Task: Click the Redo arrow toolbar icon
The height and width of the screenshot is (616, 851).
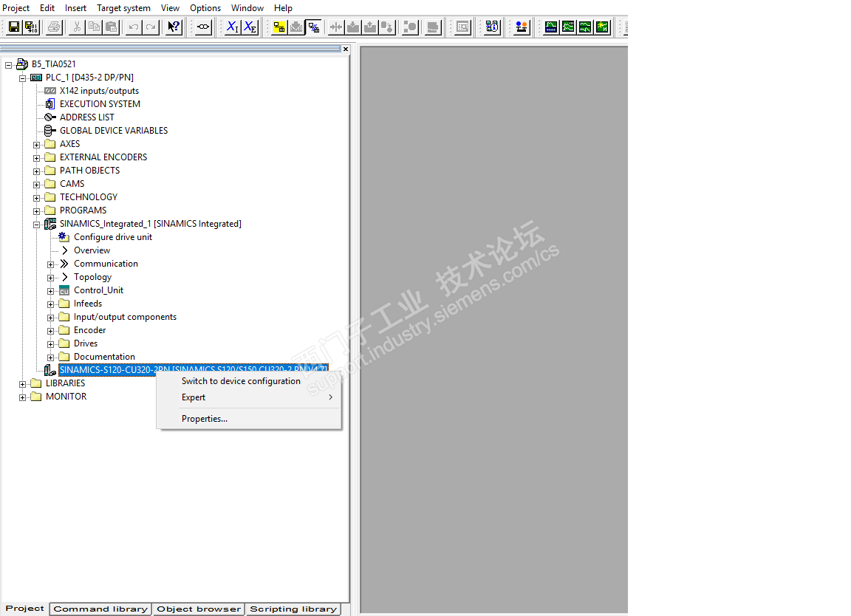Action: pyautogui.click(x=151, y=27)
